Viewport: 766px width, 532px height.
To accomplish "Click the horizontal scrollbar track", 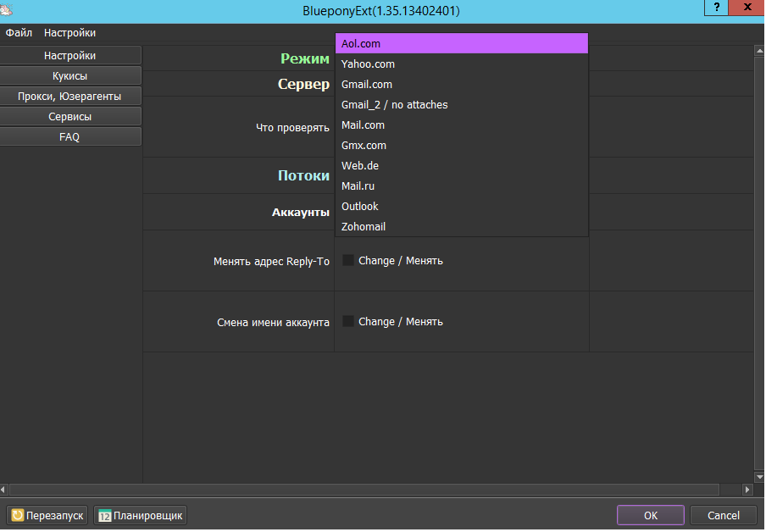I will [x=364, y=489].
